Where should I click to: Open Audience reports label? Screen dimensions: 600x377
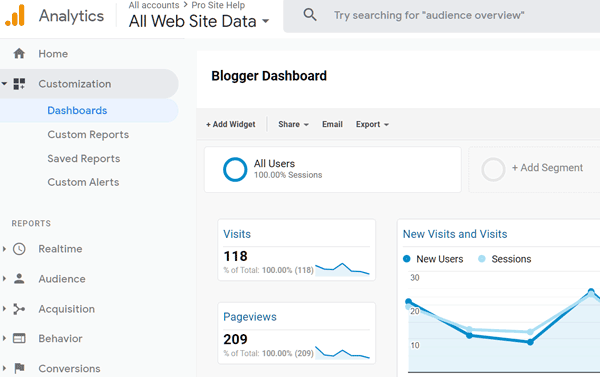coord(62,279)
